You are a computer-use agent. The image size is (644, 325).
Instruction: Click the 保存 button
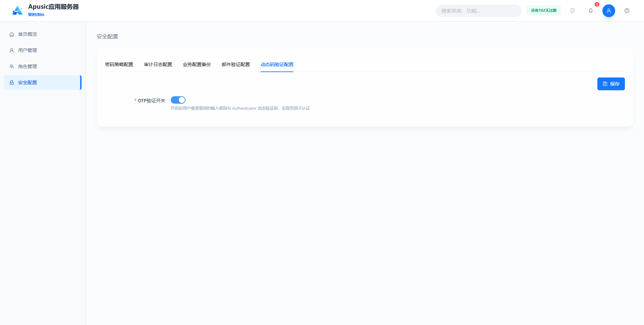611,84
